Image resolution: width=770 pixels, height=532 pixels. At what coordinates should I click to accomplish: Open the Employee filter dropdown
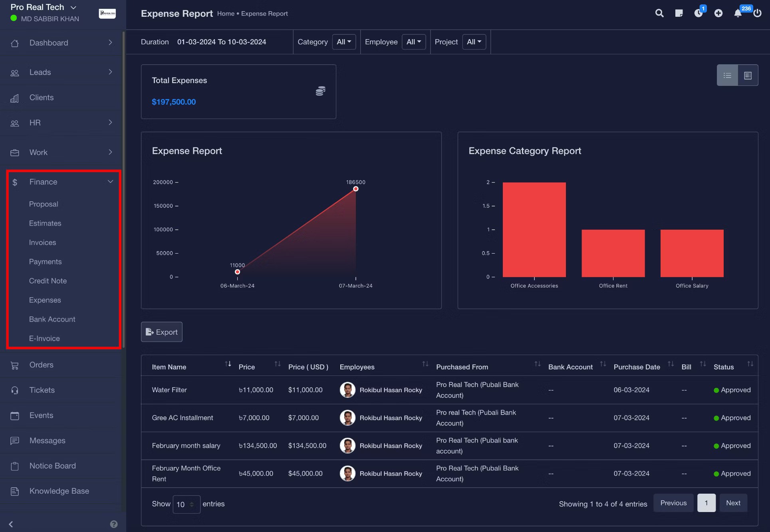413,42
